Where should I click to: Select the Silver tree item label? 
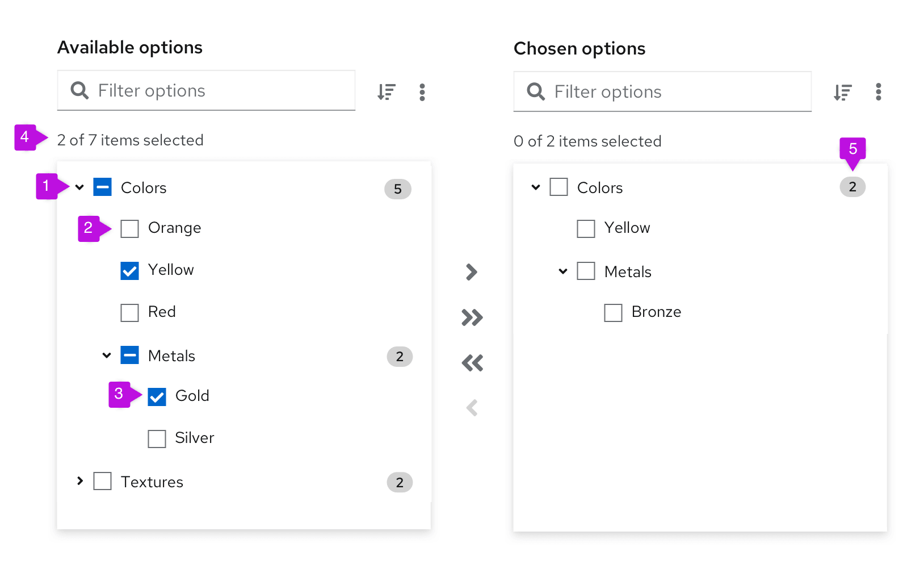194,438
